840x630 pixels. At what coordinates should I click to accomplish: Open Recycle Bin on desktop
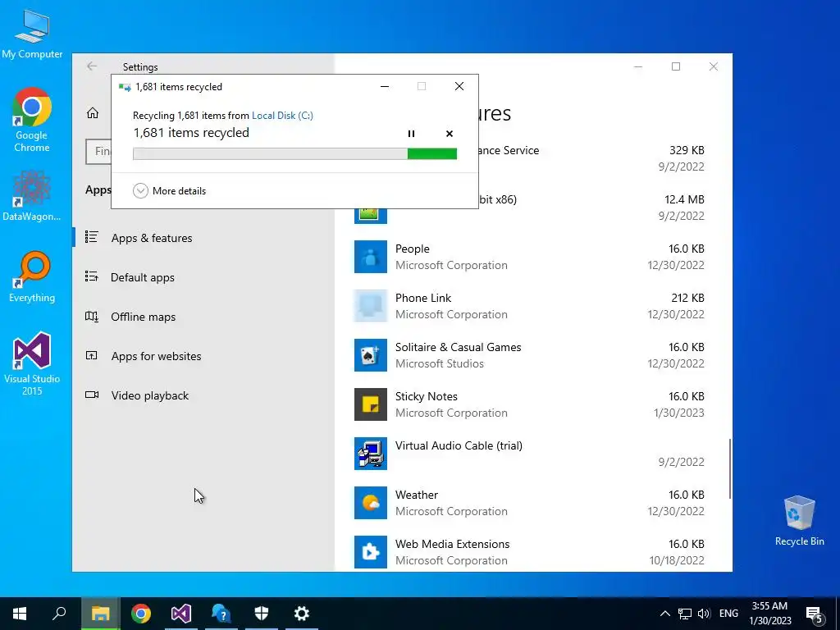[799, 520]
